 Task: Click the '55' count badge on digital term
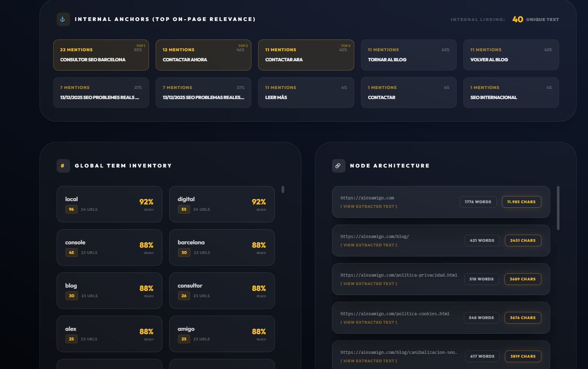tap(184, 209)
